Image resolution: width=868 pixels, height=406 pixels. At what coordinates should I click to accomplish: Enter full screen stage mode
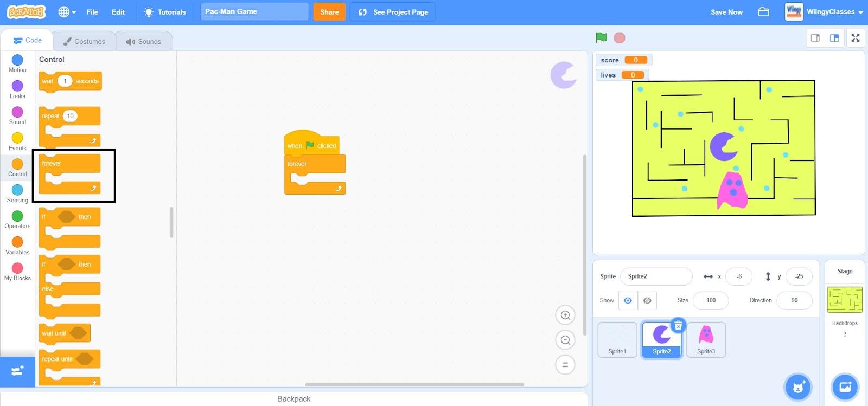[x=856, y=38]
